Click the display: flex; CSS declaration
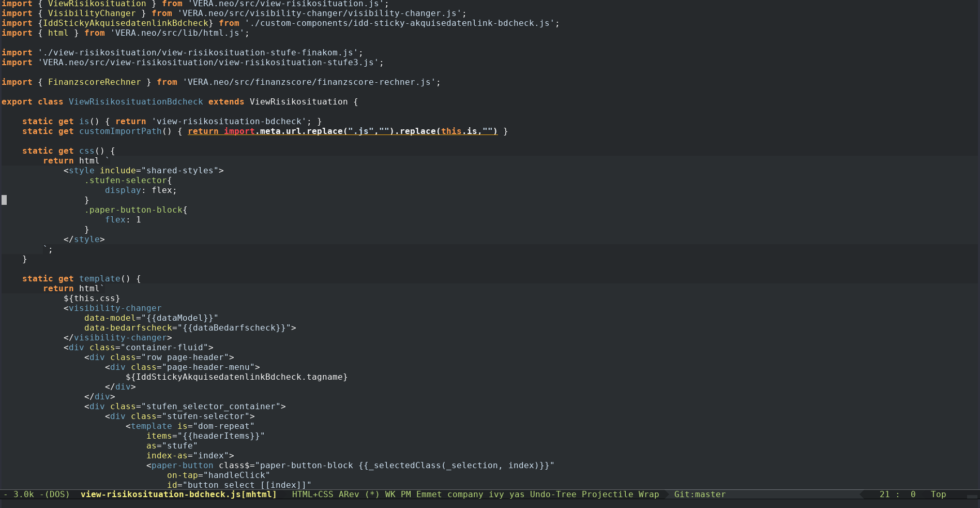980x508 pixels. (x=141, y=190)
